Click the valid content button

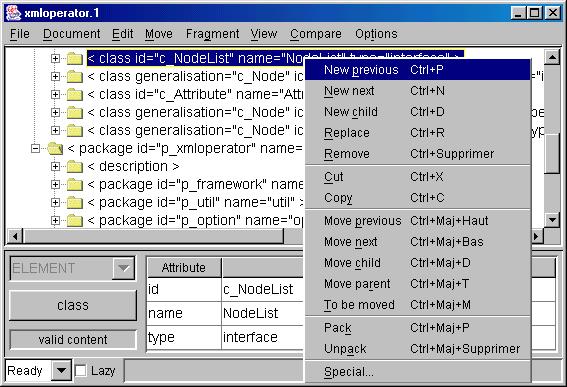pyautogui.click(x=73, y=340)
